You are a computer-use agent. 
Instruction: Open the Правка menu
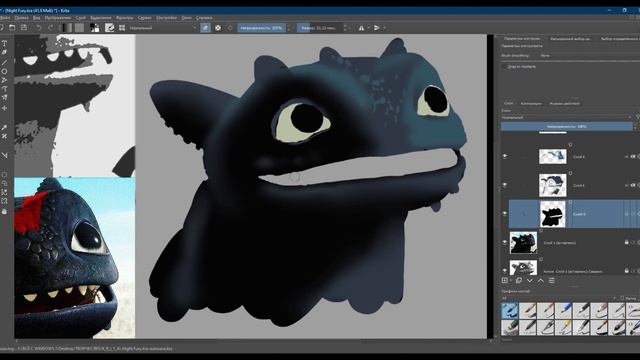point(22,18)
